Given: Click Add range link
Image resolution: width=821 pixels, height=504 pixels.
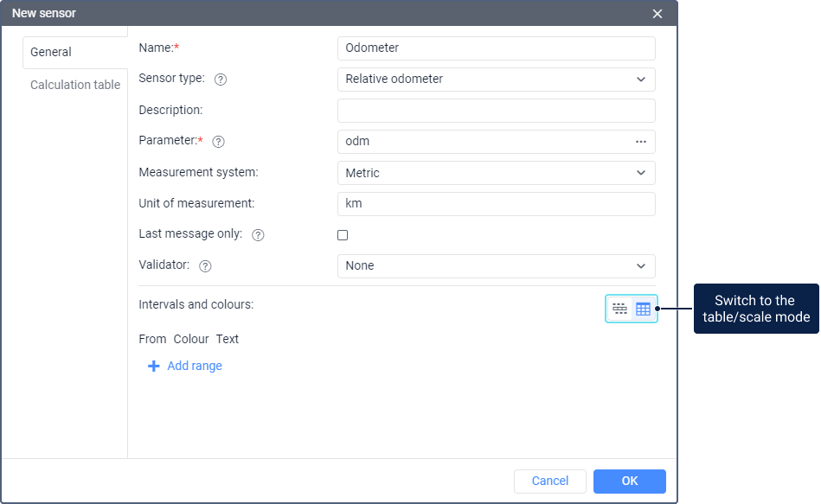Looking at the screenshot, I should (195, 367).
